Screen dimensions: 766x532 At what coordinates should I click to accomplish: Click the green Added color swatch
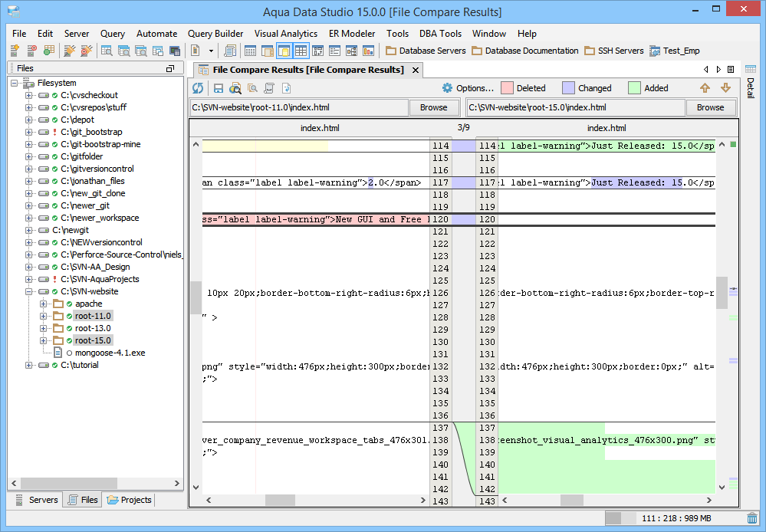pos(633,88)
